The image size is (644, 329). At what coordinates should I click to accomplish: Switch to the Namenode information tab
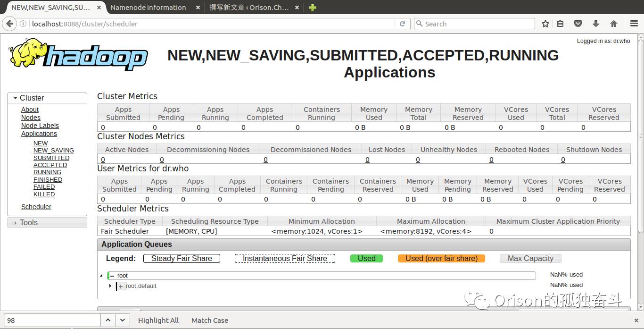click(148, 8)
